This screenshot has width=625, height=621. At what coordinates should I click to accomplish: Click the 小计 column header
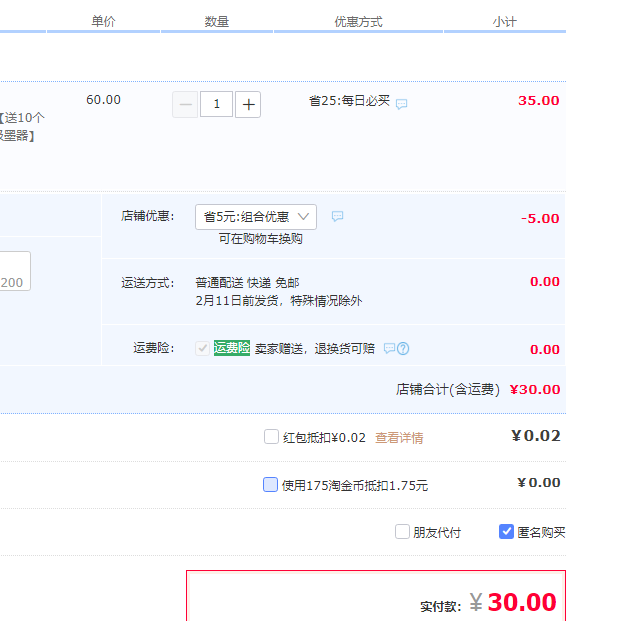click(504, 22)
